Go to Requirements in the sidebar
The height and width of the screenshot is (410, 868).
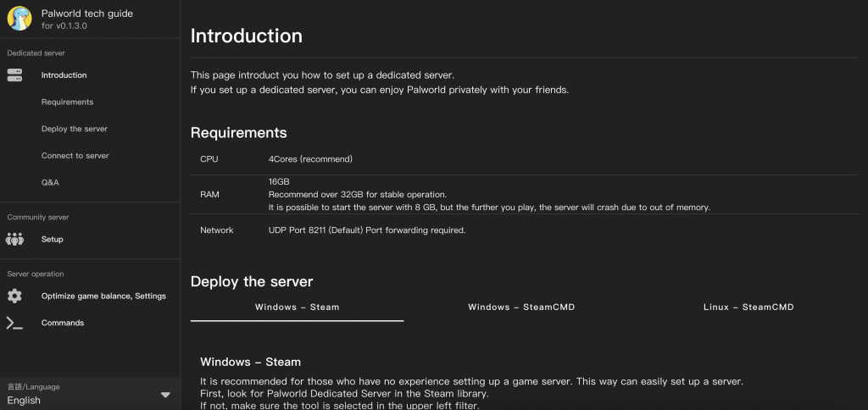(67, 102)
